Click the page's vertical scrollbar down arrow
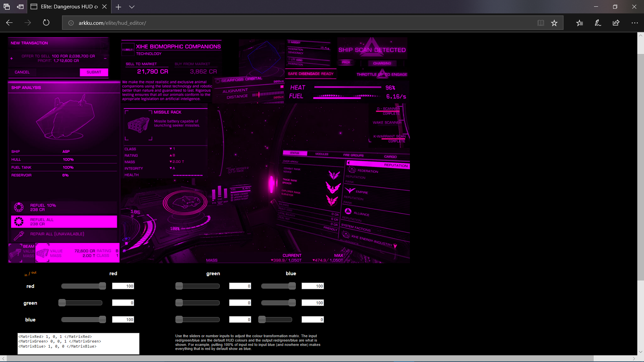Viewport: 644px width, 362px height. coord(641,352)
